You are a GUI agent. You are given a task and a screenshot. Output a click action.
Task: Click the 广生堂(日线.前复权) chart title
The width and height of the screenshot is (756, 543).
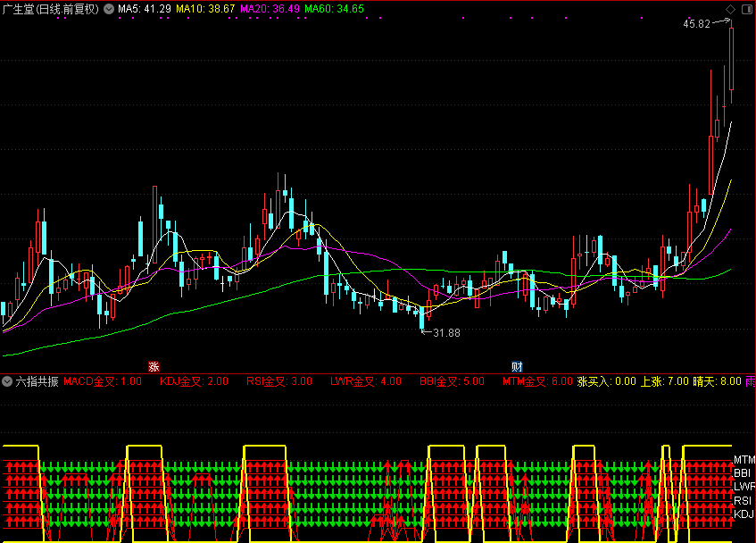(51, 9)
